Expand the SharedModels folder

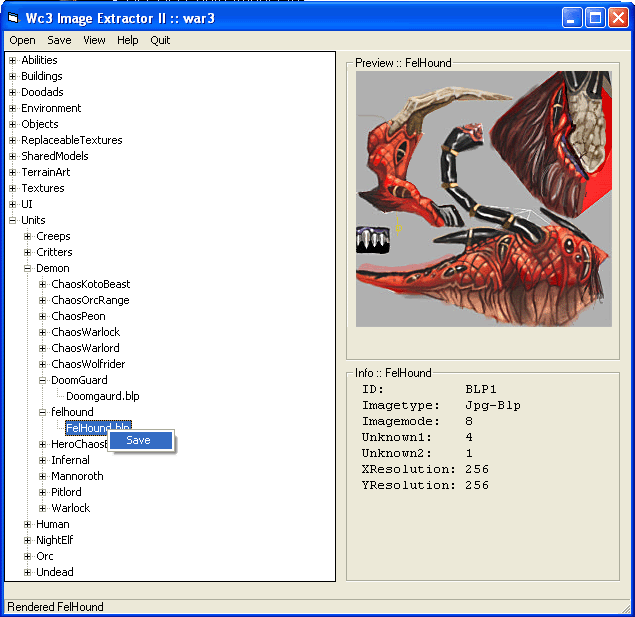[x=13, y=156]
